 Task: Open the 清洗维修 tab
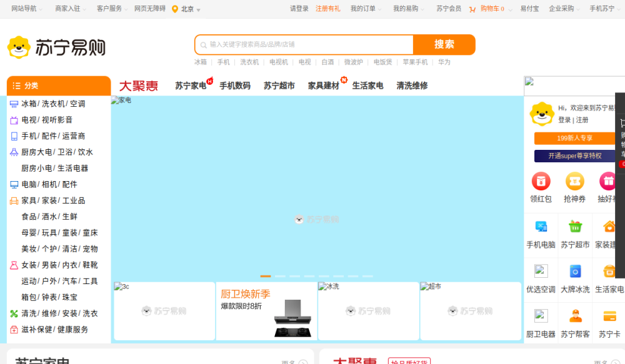[x=412, y=86]
